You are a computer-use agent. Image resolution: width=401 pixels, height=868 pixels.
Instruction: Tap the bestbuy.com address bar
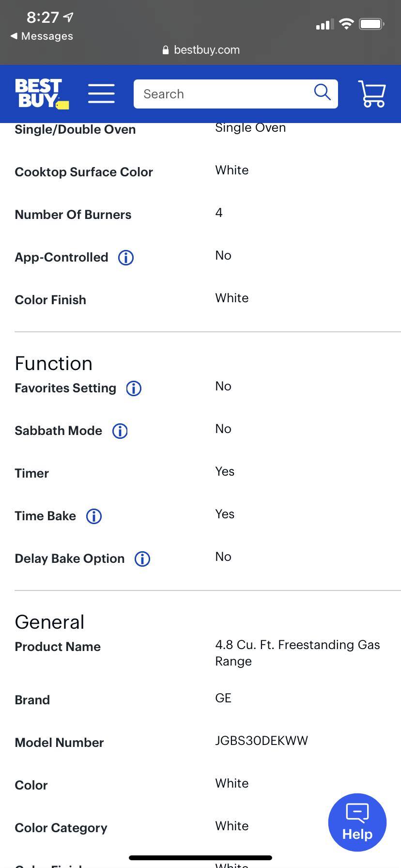coord(201,50)
